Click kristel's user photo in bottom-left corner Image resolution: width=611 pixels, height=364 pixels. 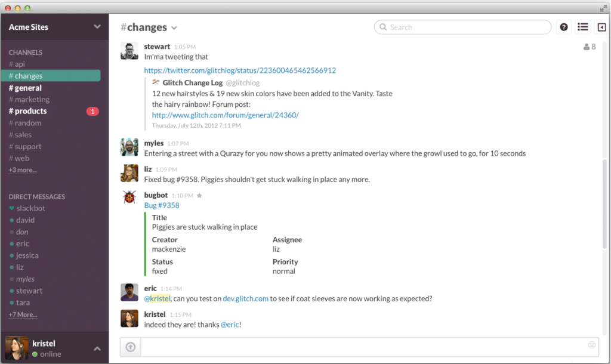[17, 348]
